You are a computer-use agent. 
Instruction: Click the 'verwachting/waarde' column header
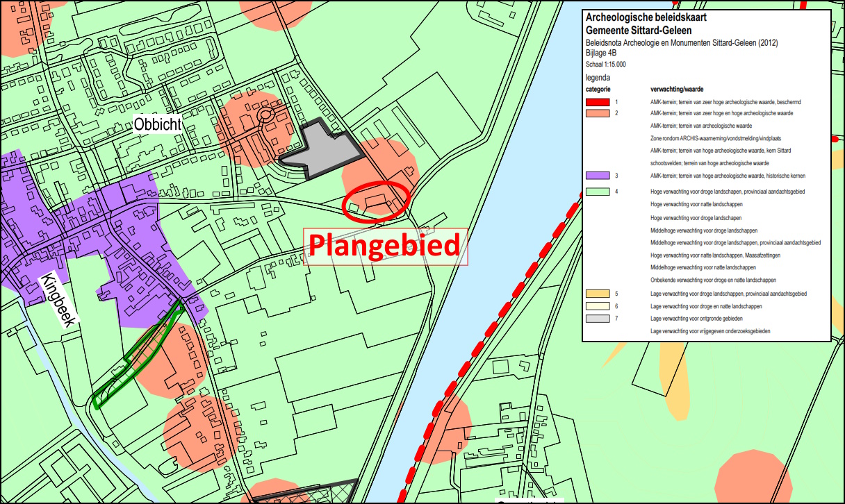(x=678, y=90)
